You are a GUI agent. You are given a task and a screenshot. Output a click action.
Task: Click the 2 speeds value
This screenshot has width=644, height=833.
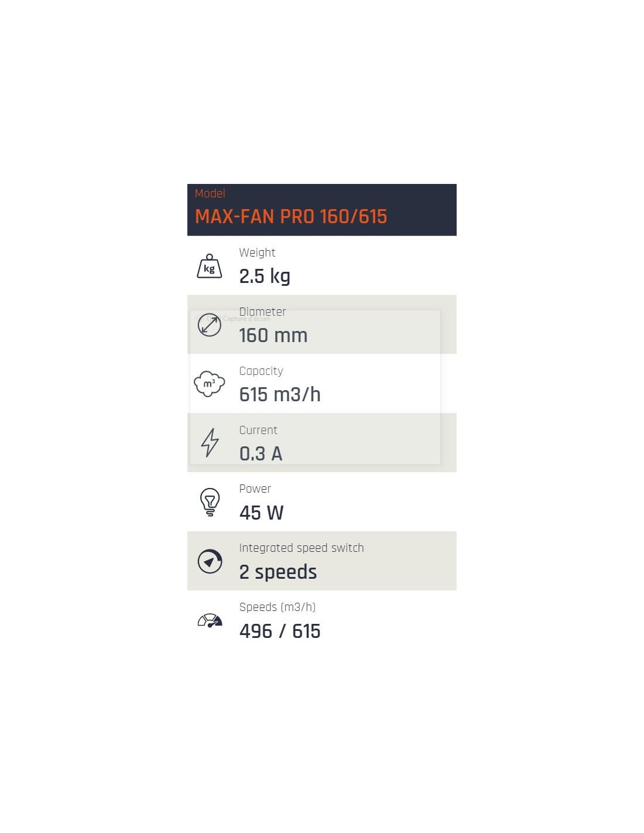tap(278, 572)
